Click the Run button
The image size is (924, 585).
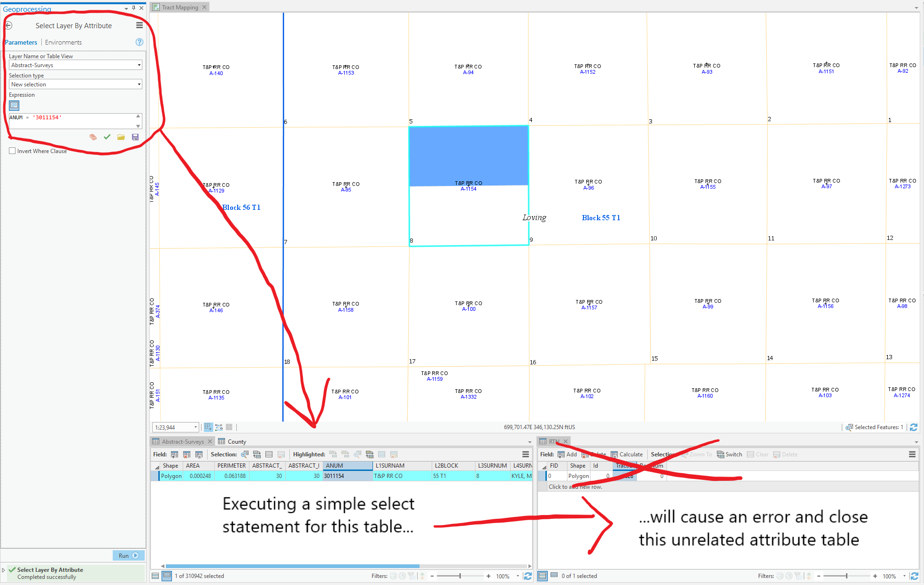point(128,555)
